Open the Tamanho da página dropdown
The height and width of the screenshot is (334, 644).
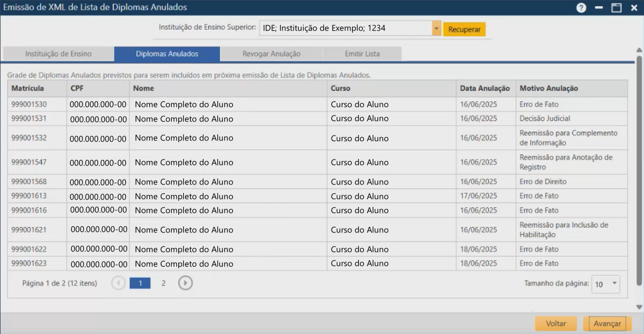(x=606, y=284)
